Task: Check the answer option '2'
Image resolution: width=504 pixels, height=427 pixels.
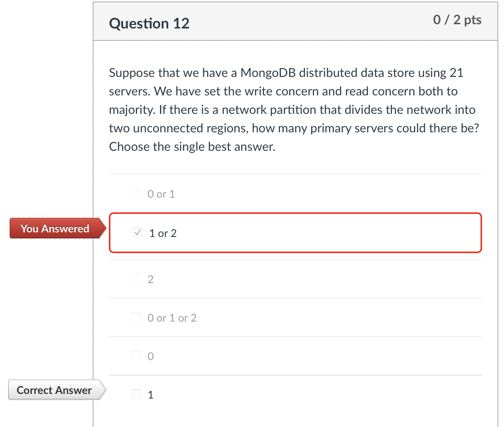Action: click(136, 279)
